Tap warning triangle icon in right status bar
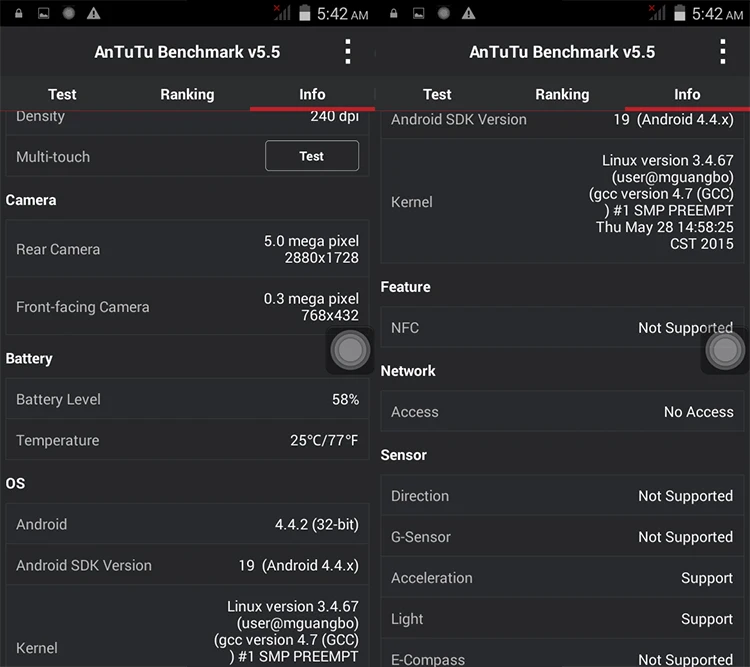750x667 pixels. click(x=468, y=13)
